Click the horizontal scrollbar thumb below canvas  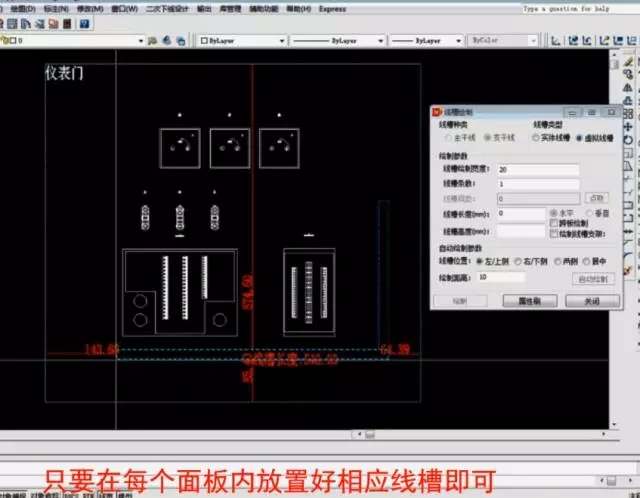click(x=370, y=435)
